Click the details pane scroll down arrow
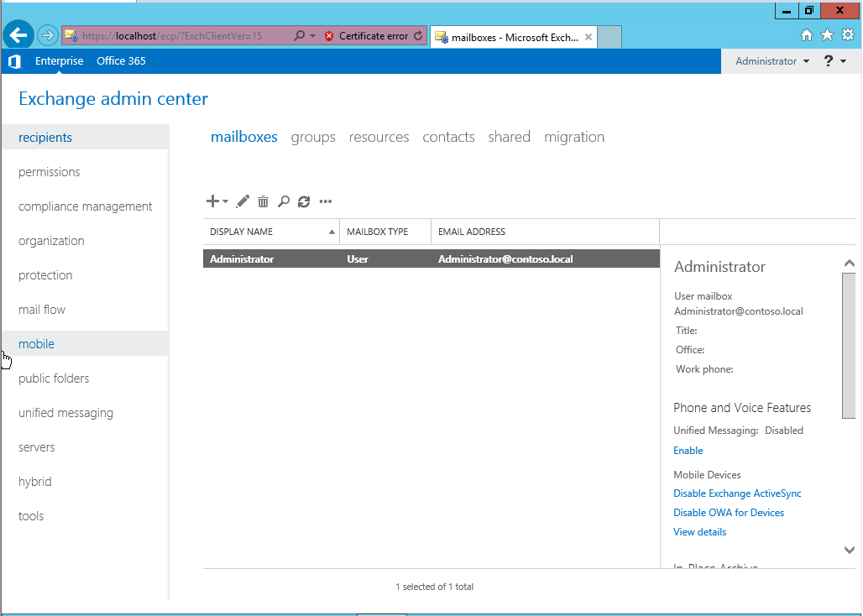Viewport: 863px width, 616px height. coord(850,550)
